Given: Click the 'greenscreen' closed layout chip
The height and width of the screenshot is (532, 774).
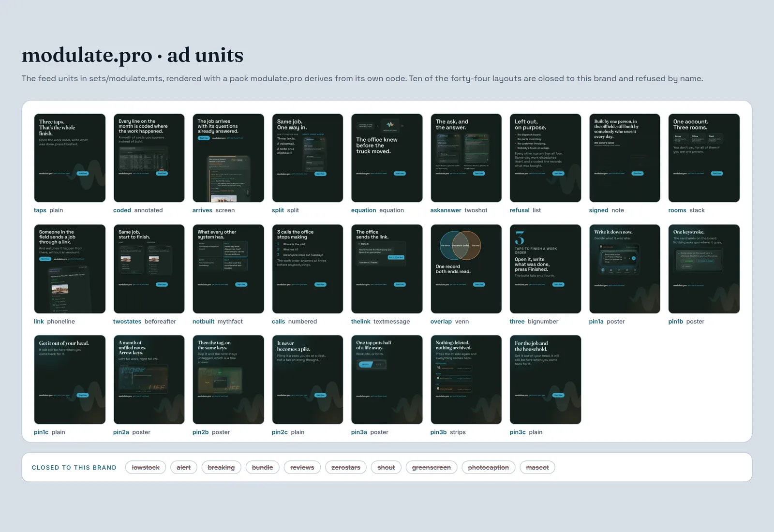Looking at the screenshot, I should 432,468.
